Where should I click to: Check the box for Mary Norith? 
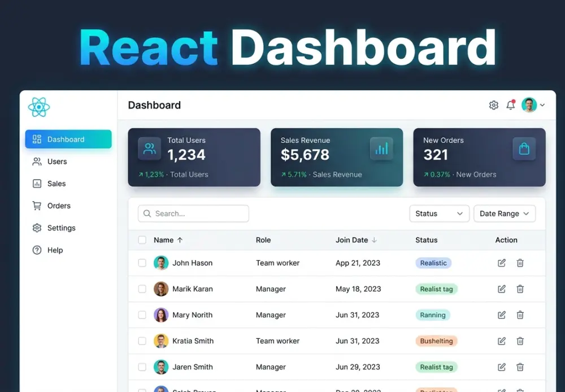pyautogui.click(x=142, y=315)
